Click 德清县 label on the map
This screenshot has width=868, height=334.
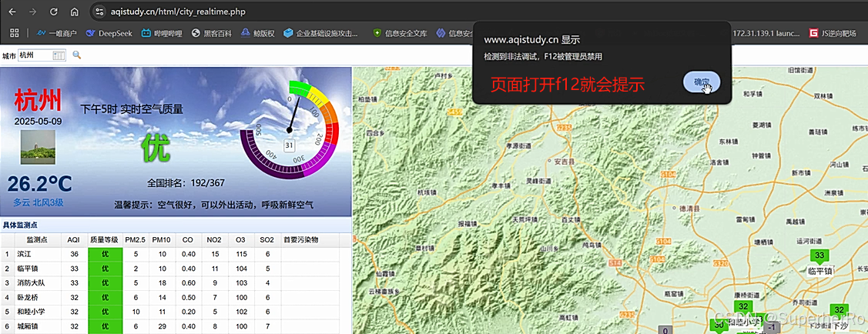point(689,209)
